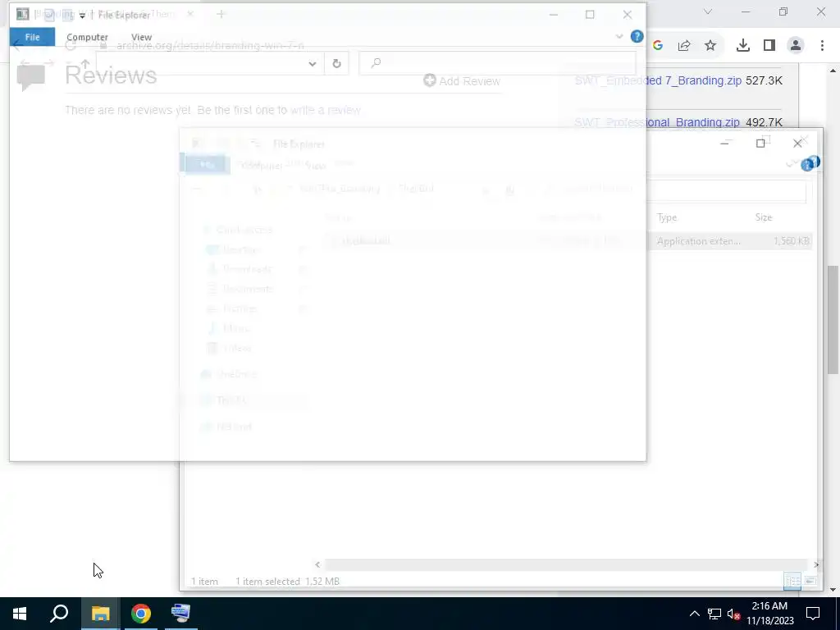Open Chrome's three-dot menu
This screenshot has height=630, width=840.
[822, 46]
